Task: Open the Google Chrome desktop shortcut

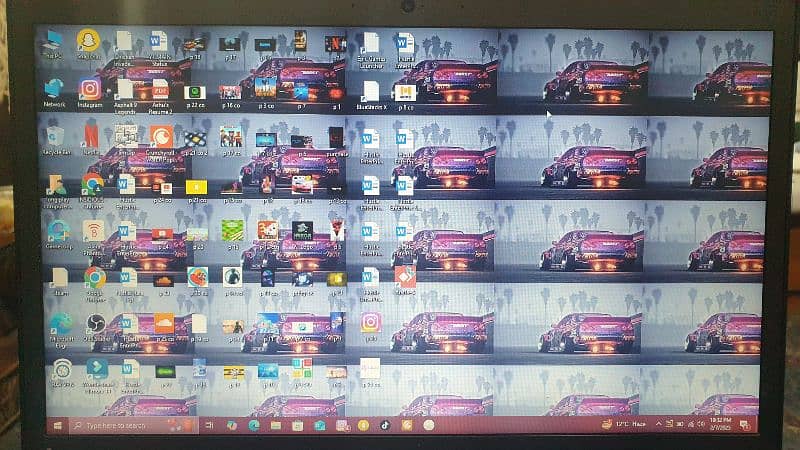Action: [95, 277]
